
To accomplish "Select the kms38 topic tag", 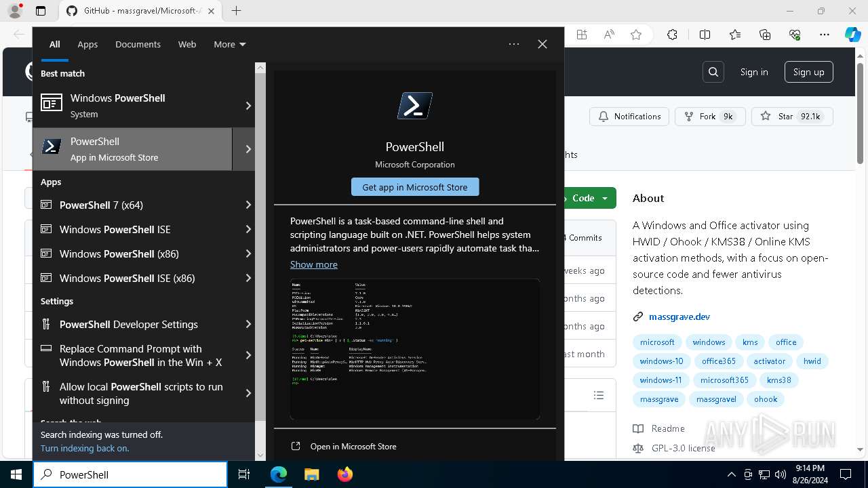I will pos(779,380).
